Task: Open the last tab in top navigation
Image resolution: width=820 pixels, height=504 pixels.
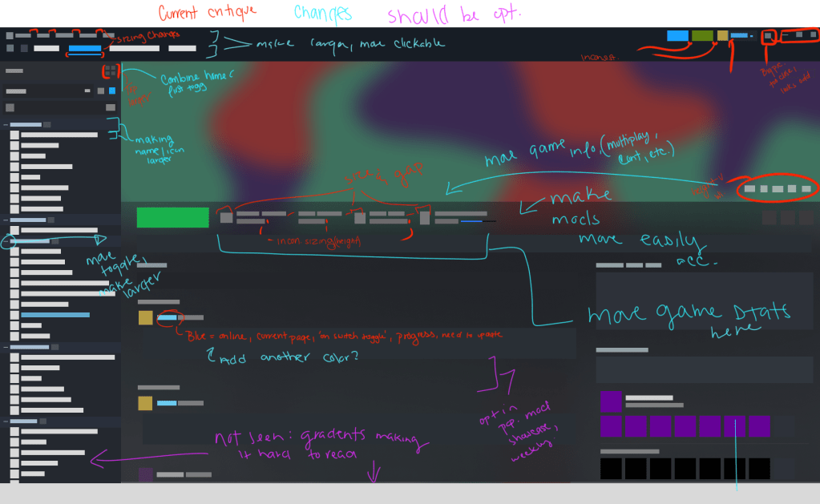Action: tap(183, 49)
